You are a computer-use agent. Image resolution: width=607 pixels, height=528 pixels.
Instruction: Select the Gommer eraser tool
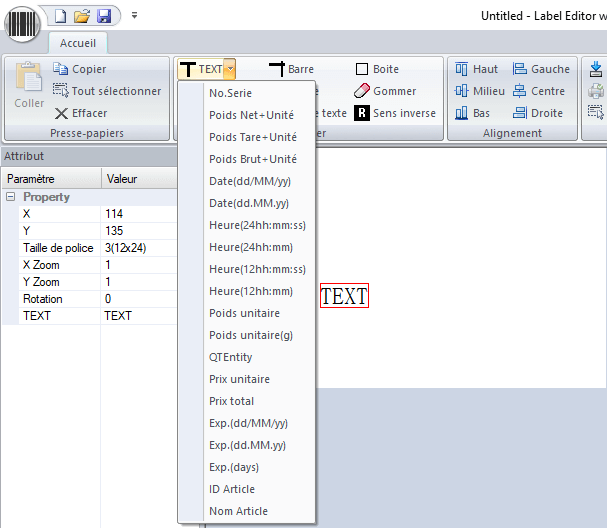point(385,91)
